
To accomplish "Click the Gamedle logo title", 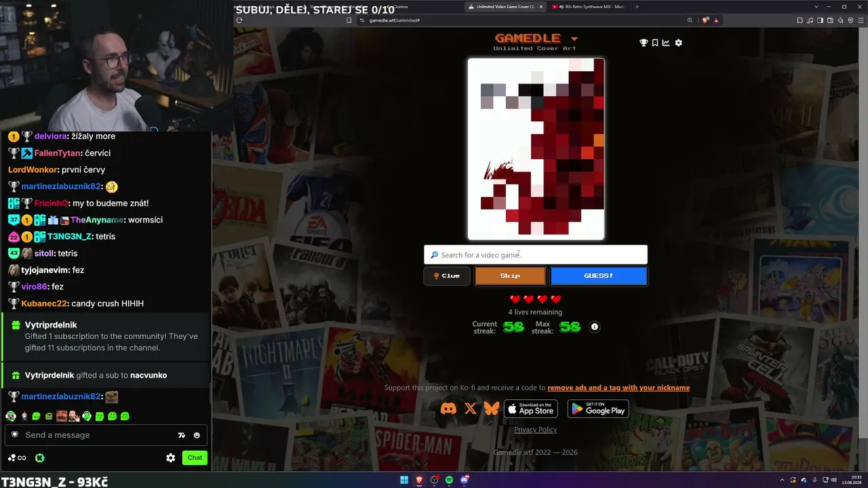I will [x=528, y=38].
